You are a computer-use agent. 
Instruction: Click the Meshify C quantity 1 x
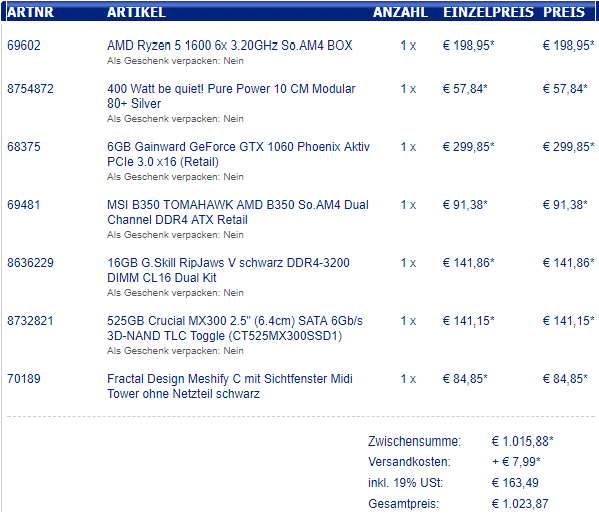tap(408, 379)
